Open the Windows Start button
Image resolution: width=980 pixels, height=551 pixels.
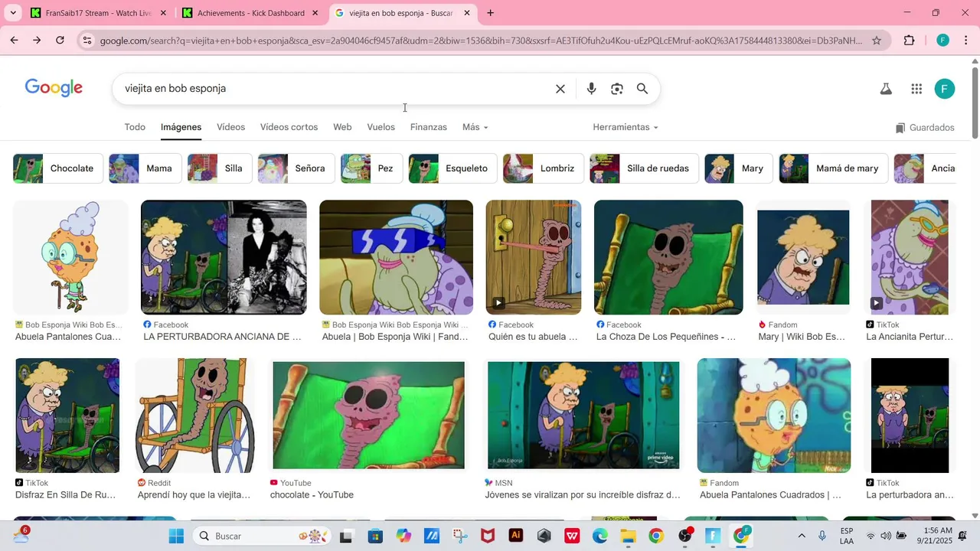[176, 536]
